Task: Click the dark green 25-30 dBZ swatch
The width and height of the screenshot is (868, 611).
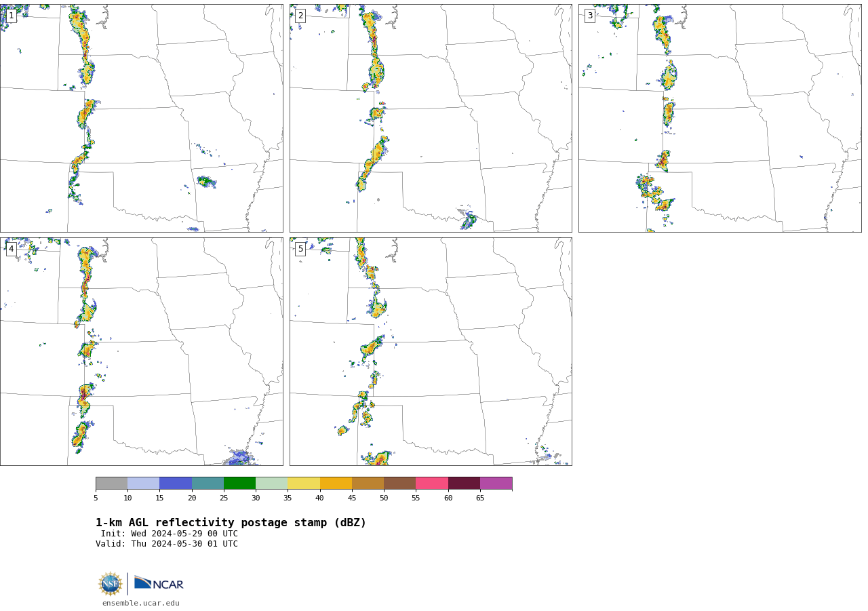Action: tap(239, 483)
